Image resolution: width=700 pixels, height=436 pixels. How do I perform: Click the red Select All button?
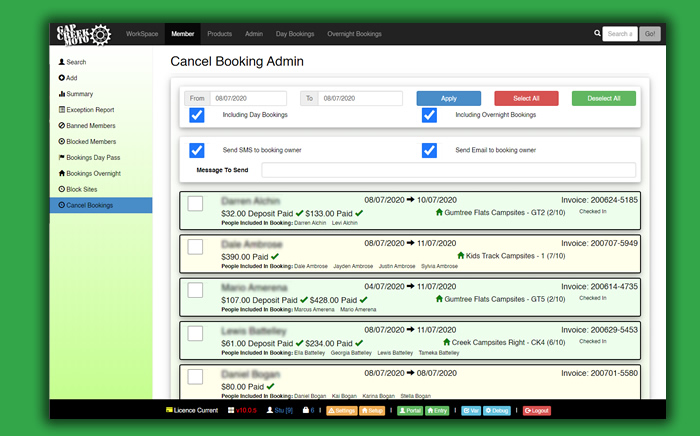click(526, 99)
